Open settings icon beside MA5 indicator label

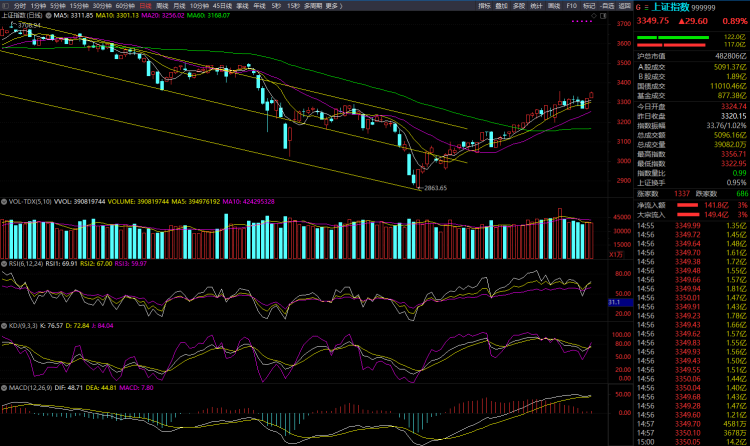49,17
